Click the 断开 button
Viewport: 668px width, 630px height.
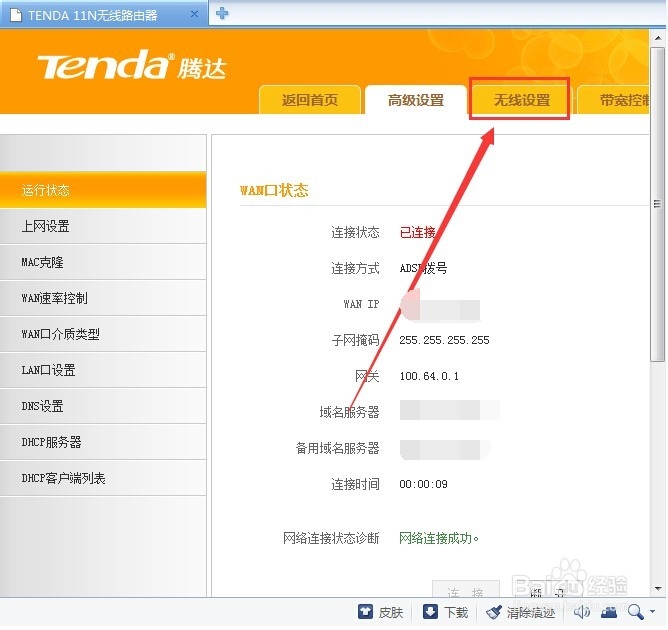point(547,591)
